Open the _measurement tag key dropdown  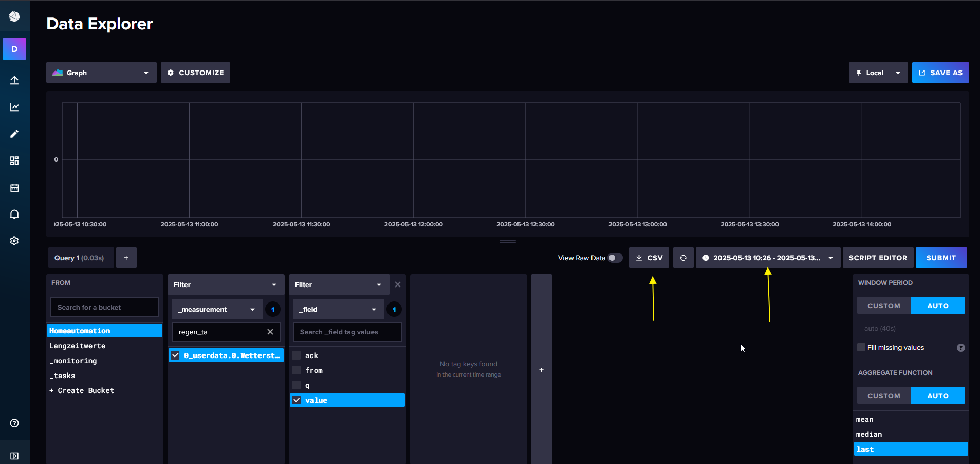[x=217, y=309]
